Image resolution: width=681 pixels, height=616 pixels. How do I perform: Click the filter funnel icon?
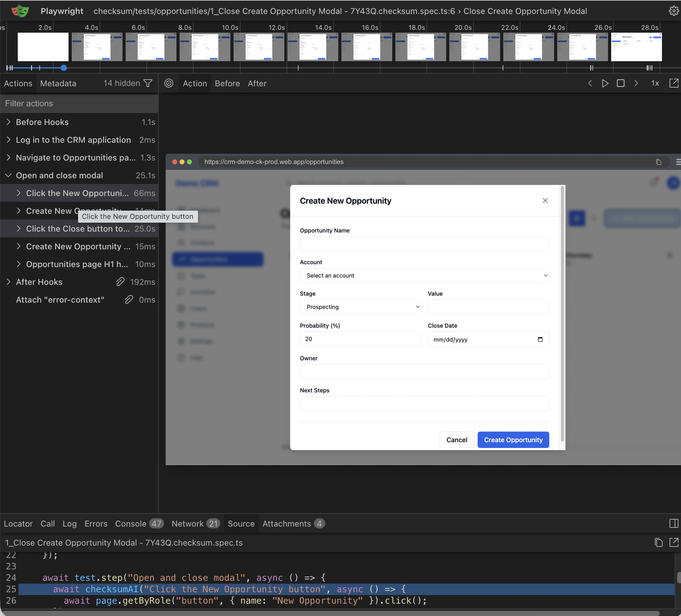pyautogui.click(x=148, y=83)
